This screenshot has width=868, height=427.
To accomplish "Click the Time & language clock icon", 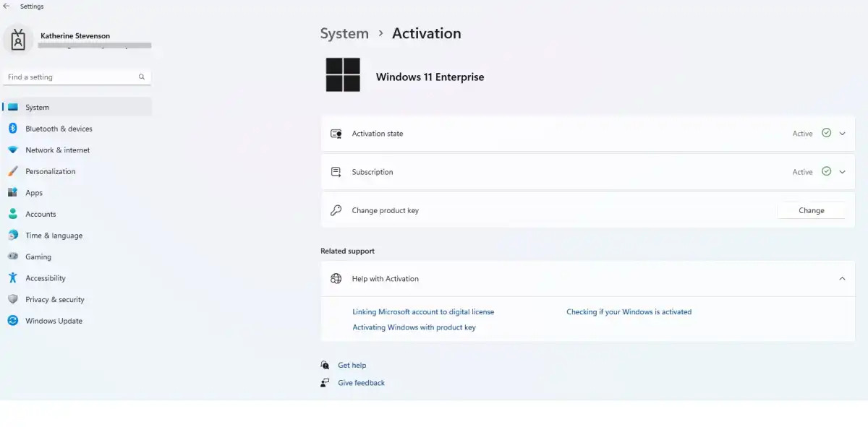I will (x=13, y=235).
